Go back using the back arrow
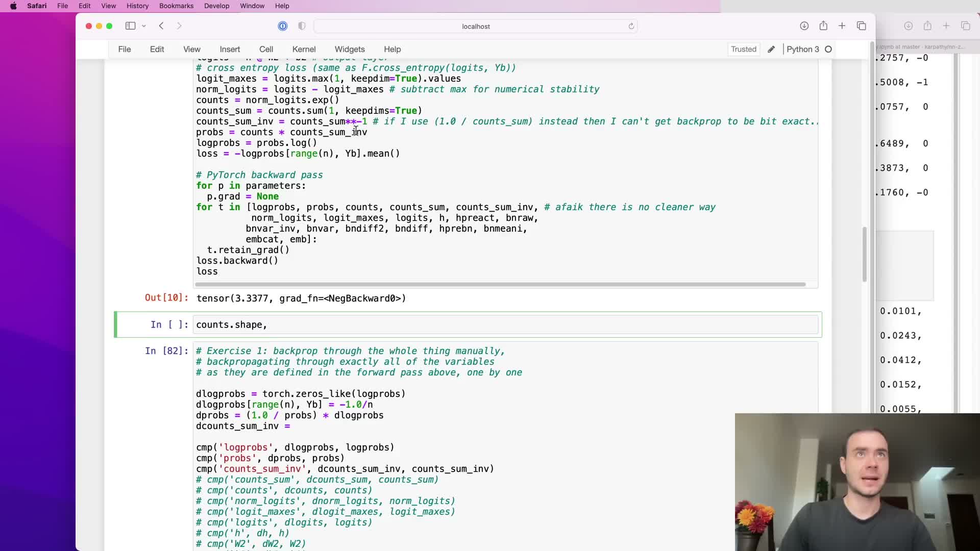The width and height of the screenshot is (980, 551). (x=161, y=26)
